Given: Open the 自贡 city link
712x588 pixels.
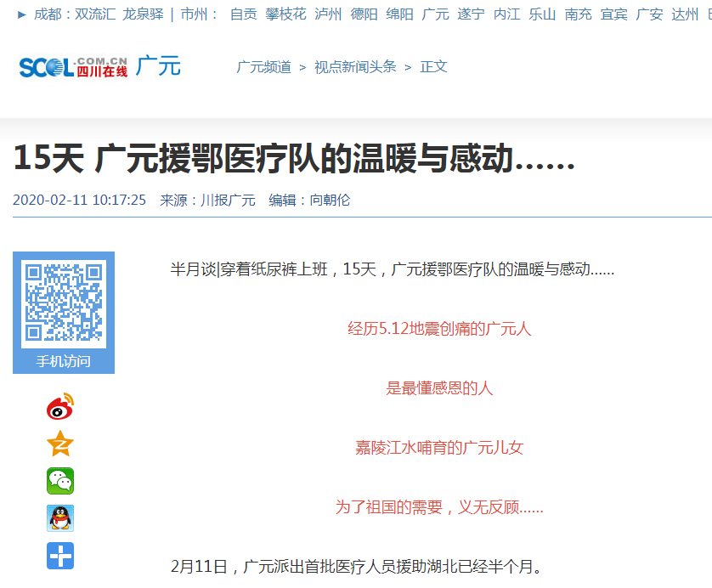Looking at the screenshot, I should tap(243, 14).
